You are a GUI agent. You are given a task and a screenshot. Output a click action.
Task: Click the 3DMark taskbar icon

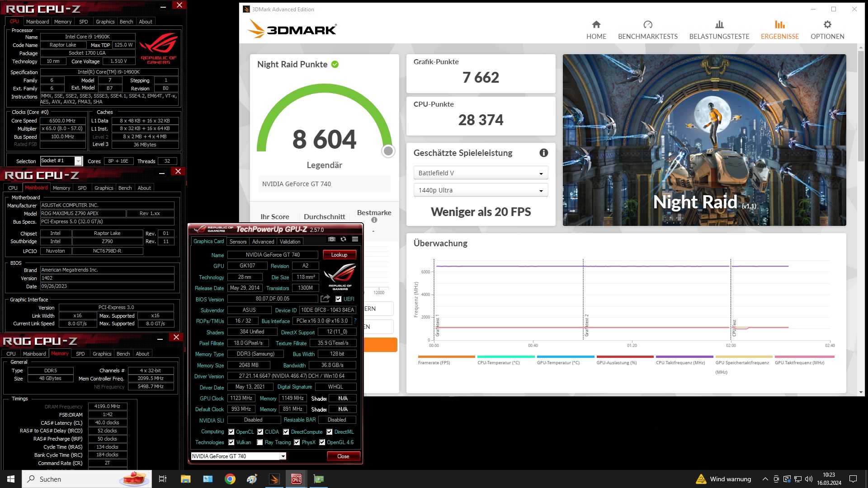274,479
